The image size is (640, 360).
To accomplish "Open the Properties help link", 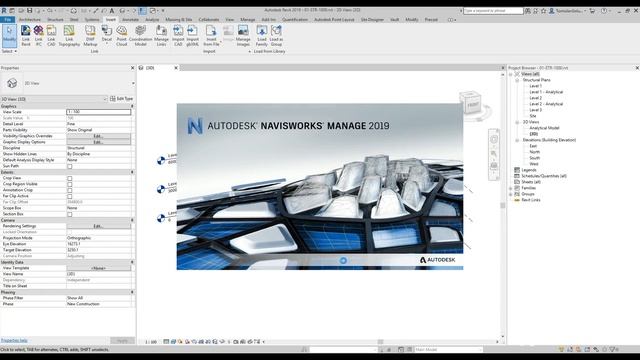I will coord(14,340).
